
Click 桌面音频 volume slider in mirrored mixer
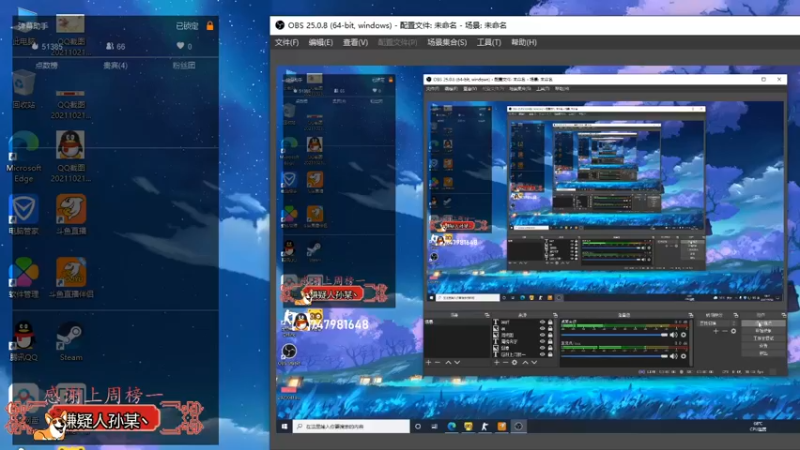[614, 335]
